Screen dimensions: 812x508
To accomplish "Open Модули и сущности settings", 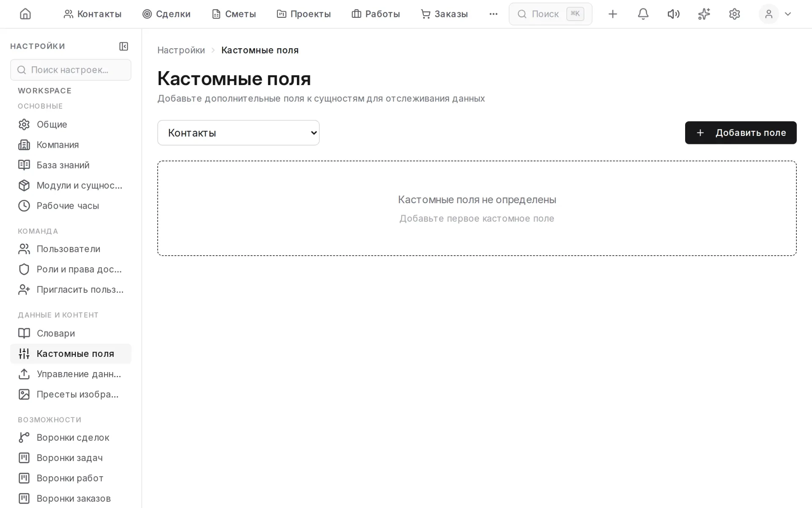I will pos(71,185).
